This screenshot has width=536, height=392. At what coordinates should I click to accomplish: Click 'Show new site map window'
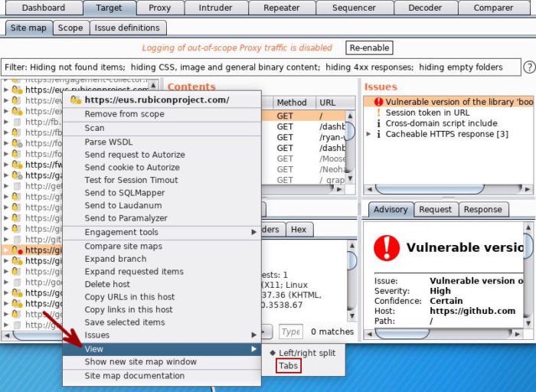pyautogui.click(x=162, y=361)
